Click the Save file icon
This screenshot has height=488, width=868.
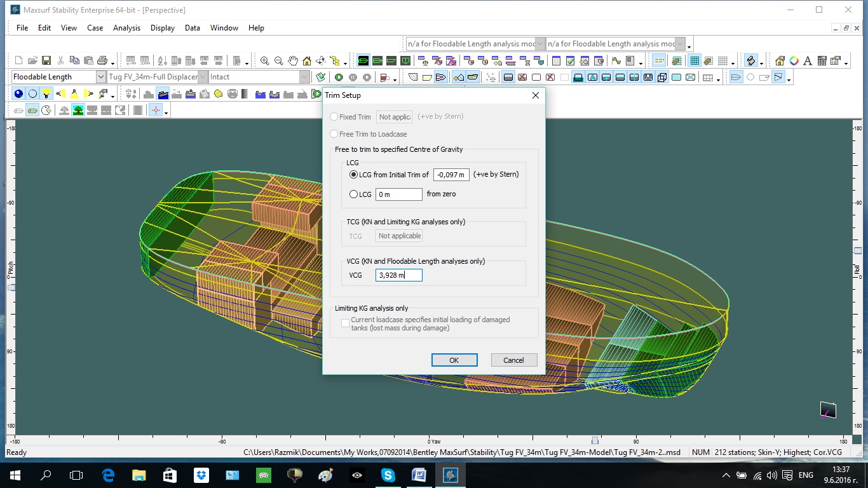pos(46,61)
